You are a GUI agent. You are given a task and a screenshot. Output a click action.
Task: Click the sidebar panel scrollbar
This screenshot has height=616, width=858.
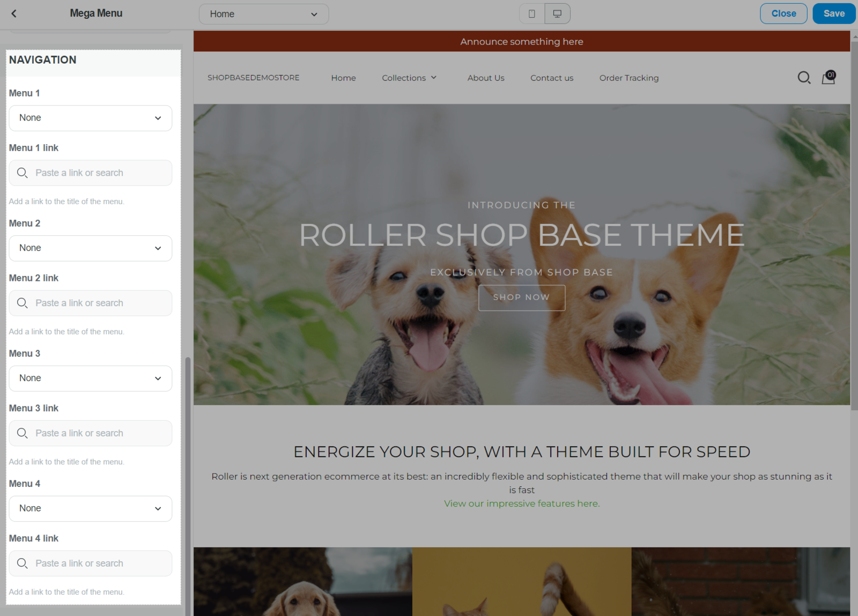[x=188, y=485]
